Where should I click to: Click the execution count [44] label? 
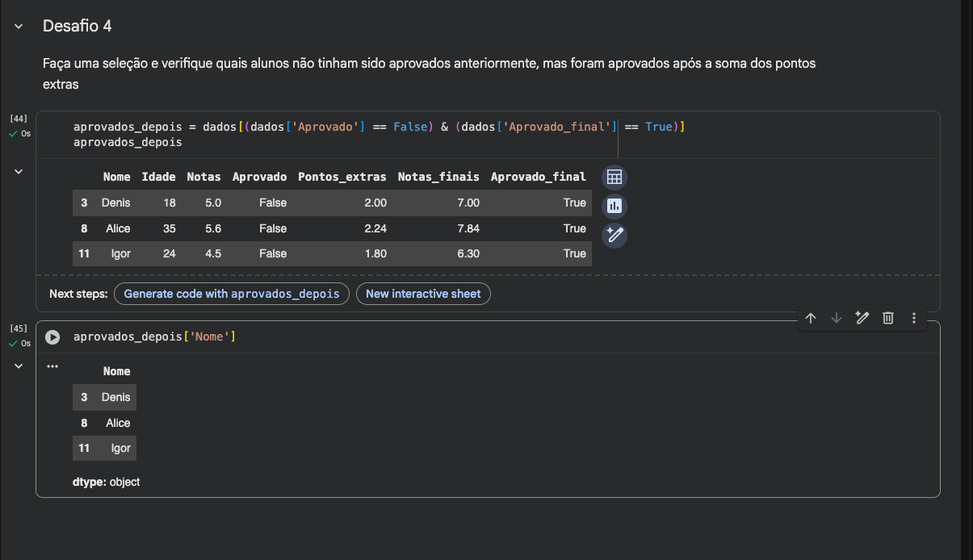click(x=19, y=119)
